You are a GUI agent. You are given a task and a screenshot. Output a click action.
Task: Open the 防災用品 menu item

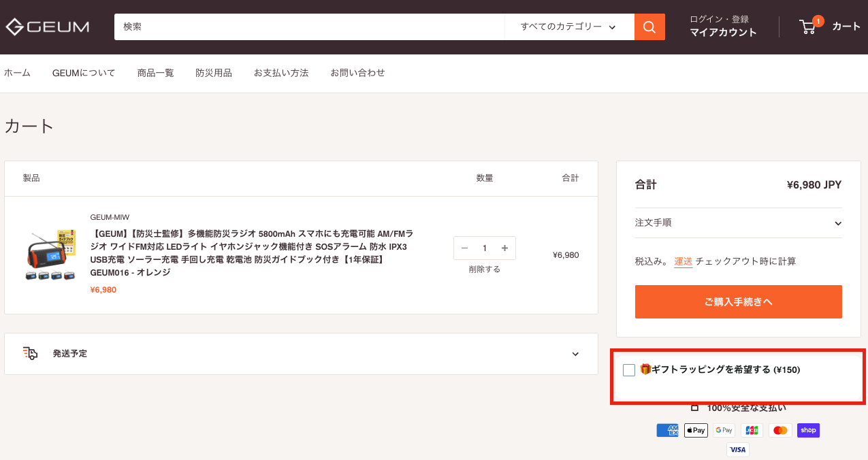tap(214, 73)
